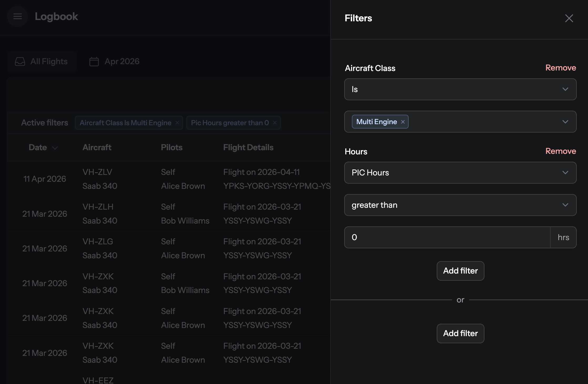
Task: Select the All Flights tab
Action: tap(42, 62)
